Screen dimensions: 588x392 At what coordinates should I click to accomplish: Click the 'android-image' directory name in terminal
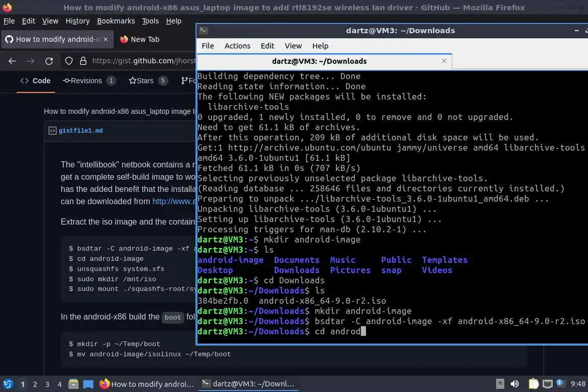tap(231, 260)
